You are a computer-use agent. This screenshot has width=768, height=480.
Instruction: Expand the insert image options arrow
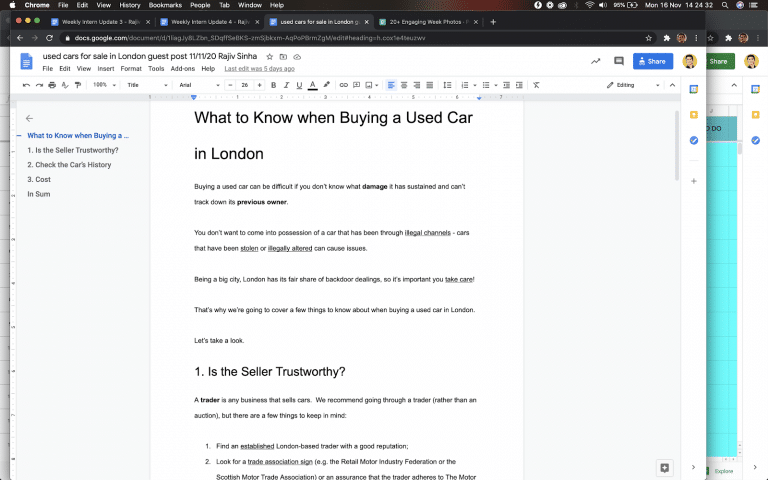377,85
